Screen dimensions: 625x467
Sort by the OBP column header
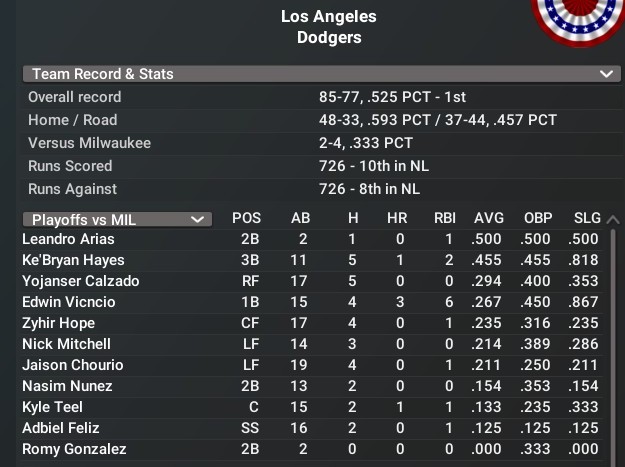pos(538,218)
